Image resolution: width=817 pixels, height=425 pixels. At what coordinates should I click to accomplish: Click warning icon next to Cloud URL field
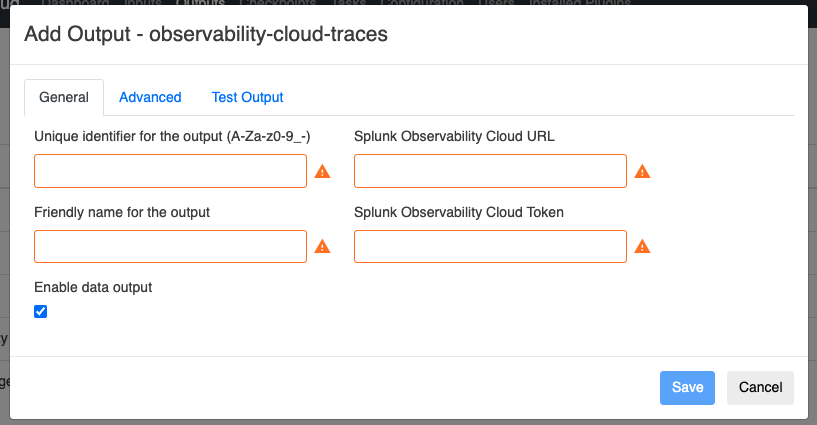[x=642, y=171]
